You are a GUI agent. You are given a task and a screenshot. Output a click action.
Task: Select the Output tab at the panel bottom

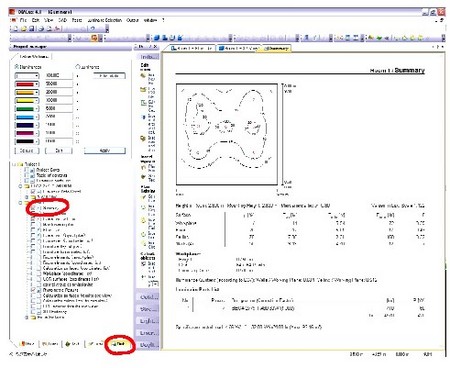pyautogui.click(x=119, y=343)
